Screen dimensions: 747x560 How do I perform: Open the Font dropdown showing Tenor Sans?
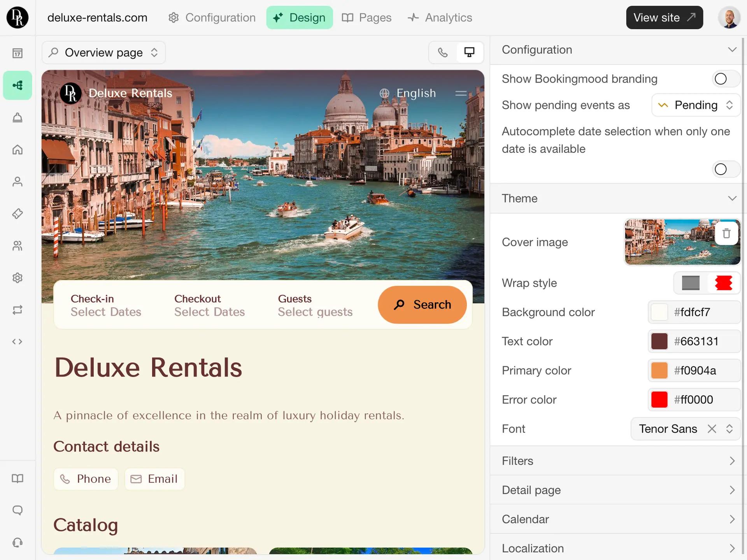click(x=686, y=429)
